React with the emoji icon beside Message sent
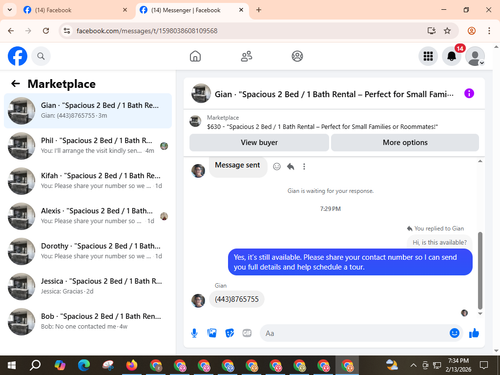Viewport: 500px width, 375px height. pyautogui.click(x=277, y=166)
